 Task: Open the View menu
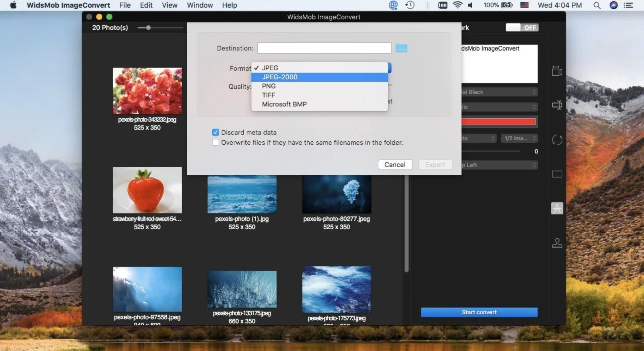169,5
